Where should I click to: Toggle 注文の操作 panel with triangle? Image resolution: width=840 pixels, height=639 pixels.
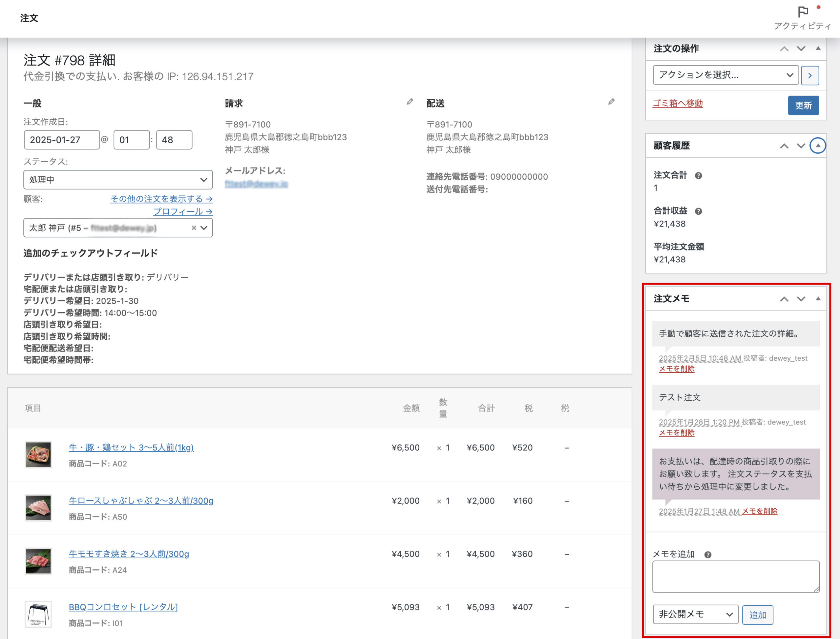point(818,48)
